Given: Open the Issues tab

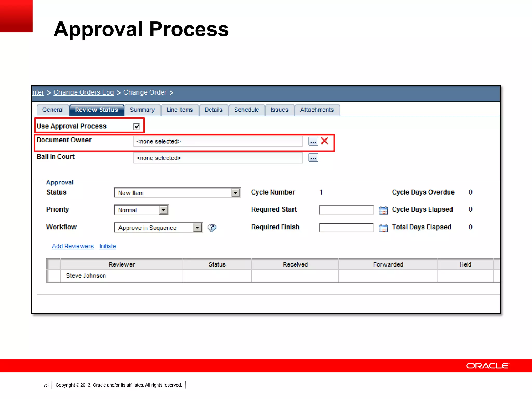Looking at the screenshot, I should point(280,110).
